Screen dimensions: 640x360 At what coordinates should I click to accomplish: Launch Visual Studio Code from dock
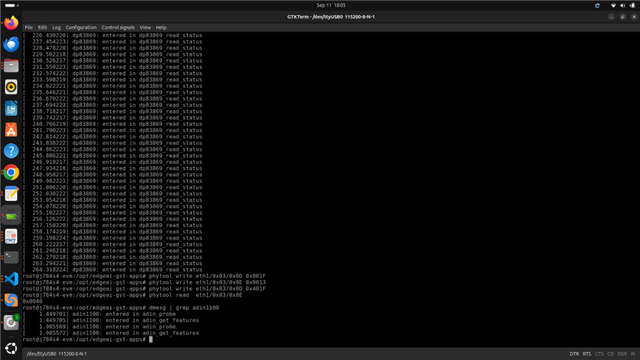click(11, 279)
